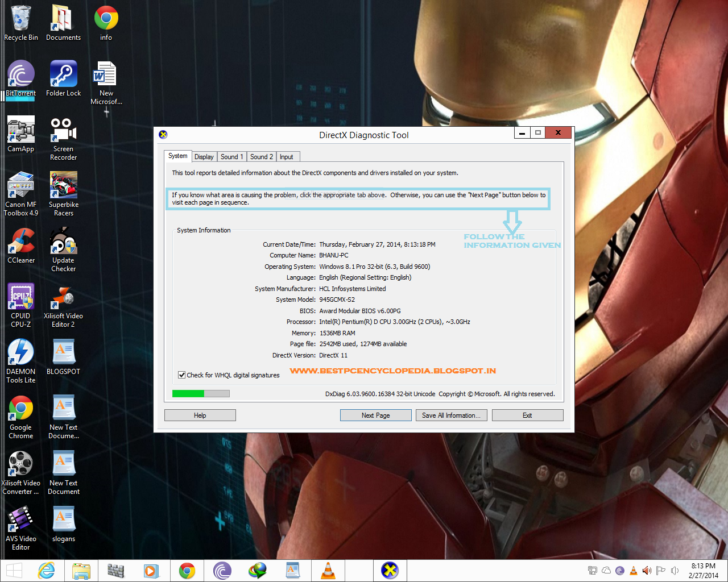
Task: Launch the CamApp desktop shortcut
Action: [x=21, y=134]
